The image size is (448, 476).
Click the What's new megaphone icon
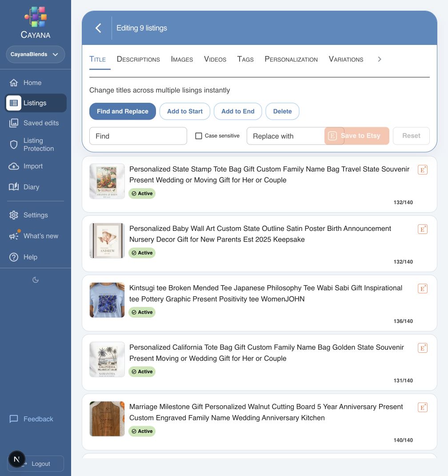coord(14,236)
